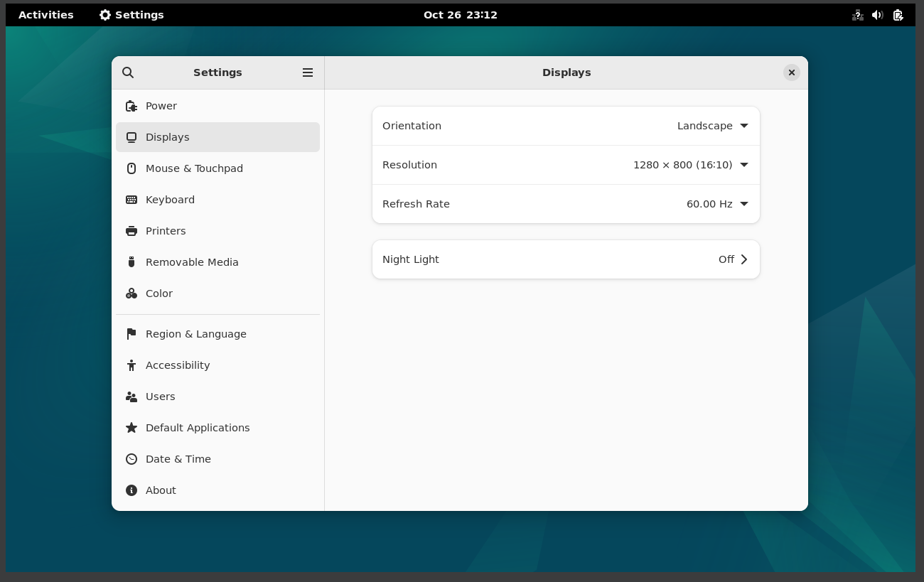The image size is (924, 582).
Task: Select the Color management icon
Action: coord(131,293)
